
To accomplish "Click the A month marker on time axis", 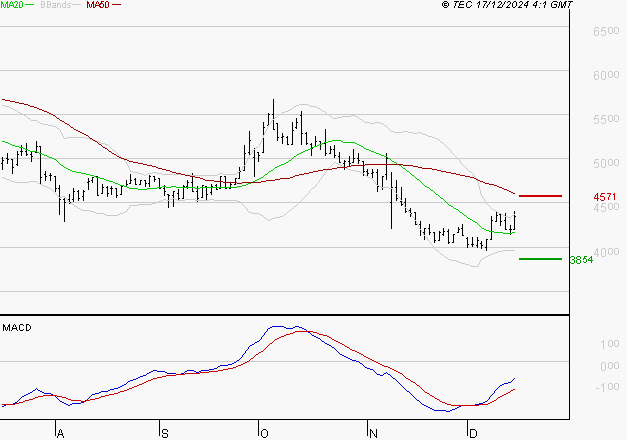I will 60,434.
